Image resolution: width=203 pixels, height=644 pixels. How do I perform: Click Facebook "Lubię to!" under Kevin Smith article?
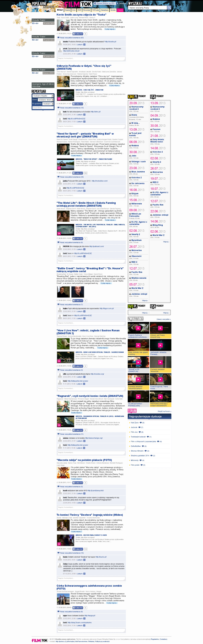[78, 34]
